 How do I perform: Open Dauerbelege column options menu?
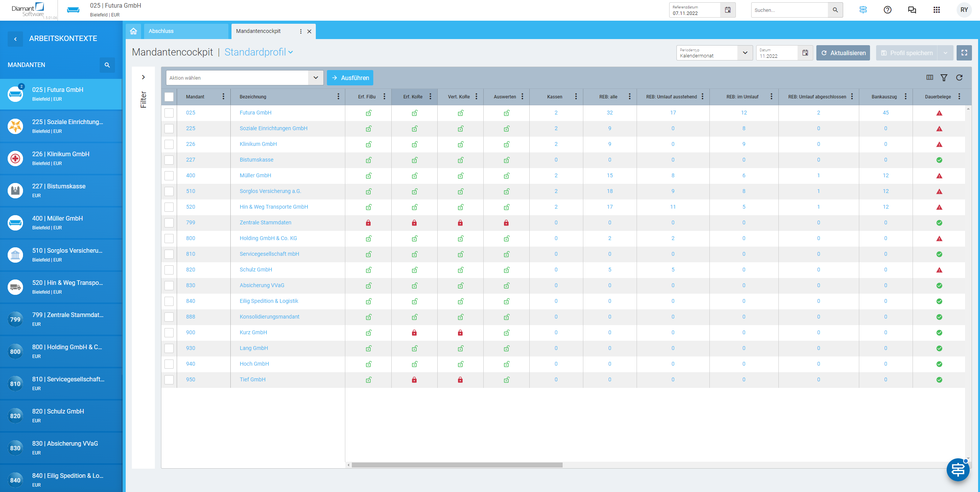959,96
